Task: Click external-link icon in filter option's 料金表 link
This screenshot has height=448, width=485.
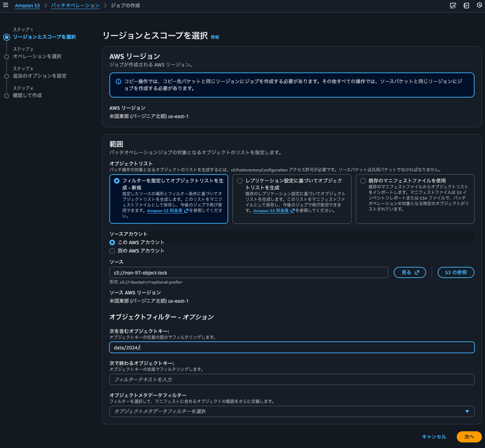Action: coord(186,211)
